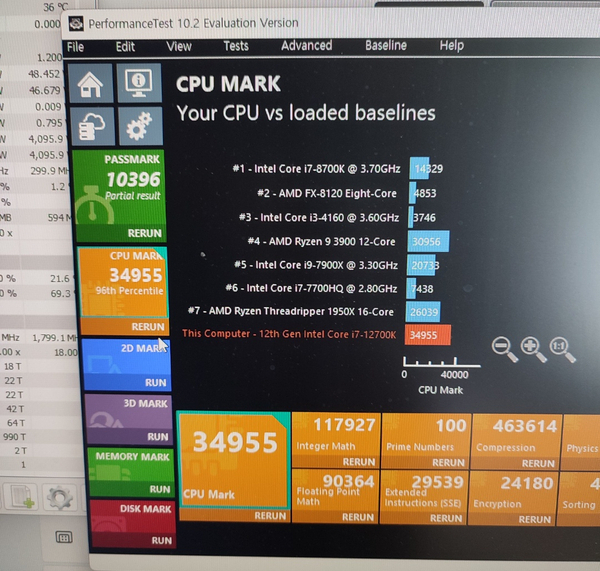The height and width of the screenshot is (571, 600).
Task: Open the Advanced menu
Action: [x=307, y=46]
